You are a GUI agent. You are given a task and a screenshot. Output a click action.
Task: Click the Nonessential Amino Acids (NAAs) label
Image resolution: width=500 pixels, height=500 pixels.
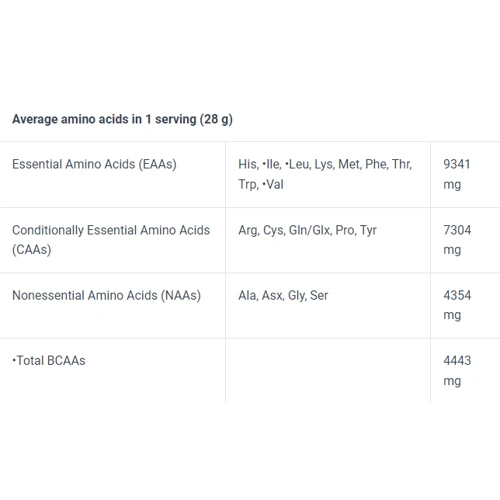pos(106,295)
